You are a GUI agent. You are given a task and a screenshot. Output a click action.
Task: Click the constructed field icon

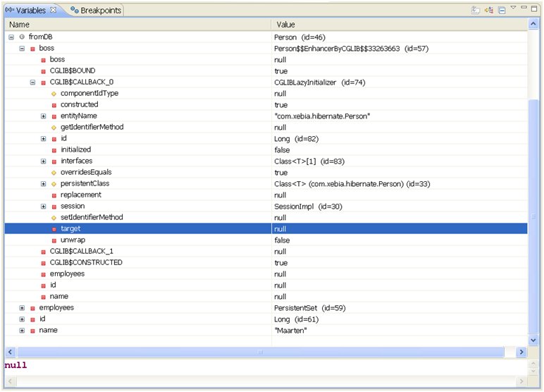(x=54, y=105)
